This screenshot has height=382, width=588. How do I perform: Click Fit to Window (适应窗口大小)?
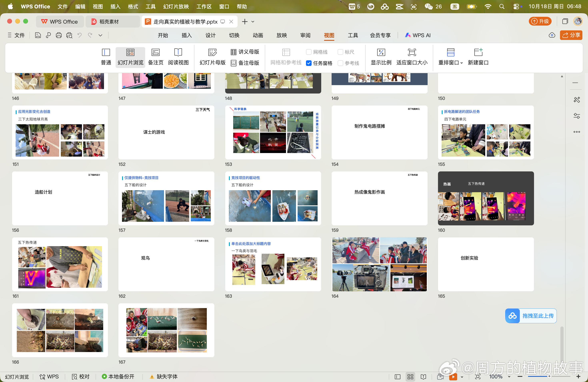tap(412, 57)
